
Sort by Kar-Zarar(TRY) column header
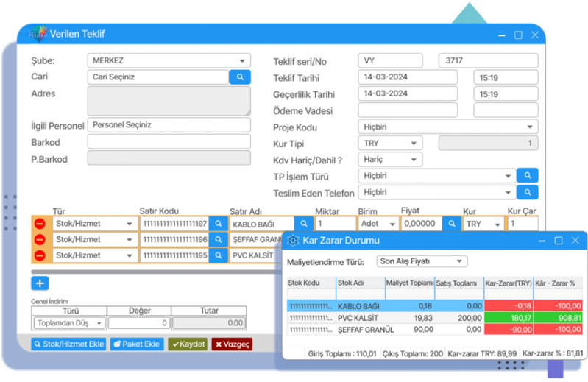509,283
